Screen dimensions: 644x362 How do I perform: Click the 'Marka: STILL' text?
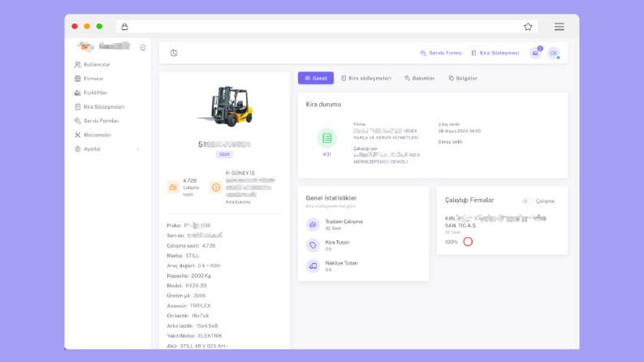click(183, 256)
